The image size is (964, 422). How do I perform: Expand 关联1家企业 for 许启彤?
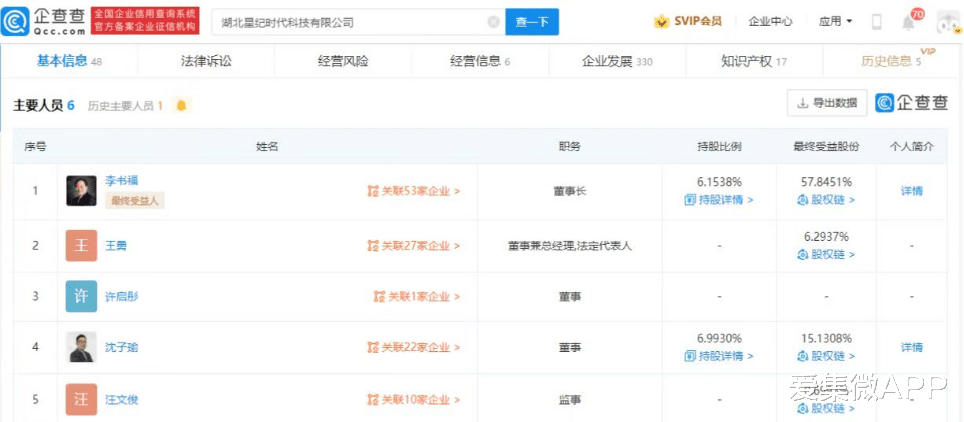[x=417, y=297]
